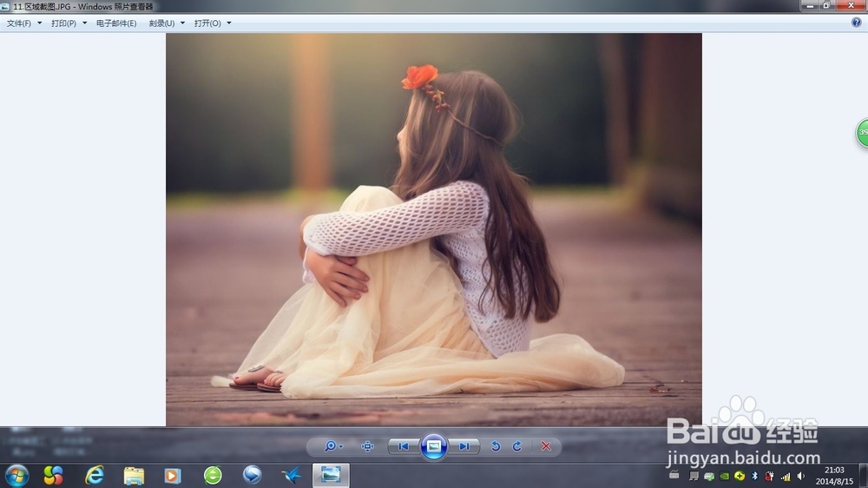Expand the 文件(F) dropdown arrow
The image size is (868, 488).
(x=39, y=23)
